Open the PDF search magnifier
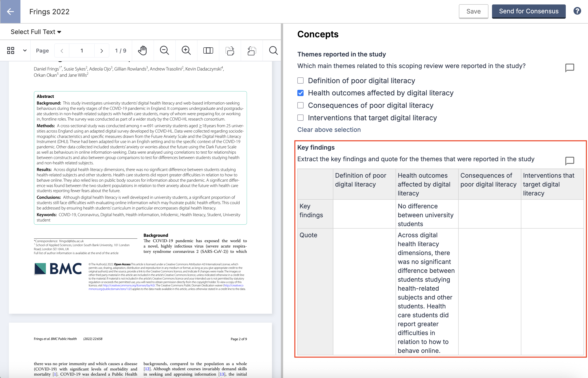Viewport: 588px width, 378px height. pos(273,50)
